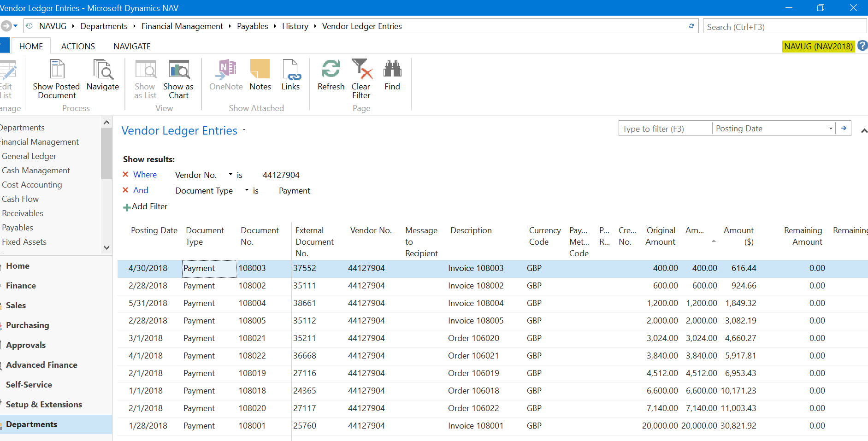This screenshot has height=441, width=868.
Task: Open General Ledger in navigation tree
Action: [29, 156]
